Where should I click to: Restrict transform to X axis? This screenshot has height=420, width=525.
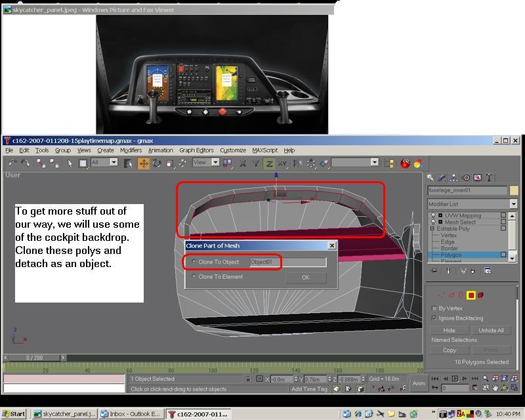click(x=243, y=163)
